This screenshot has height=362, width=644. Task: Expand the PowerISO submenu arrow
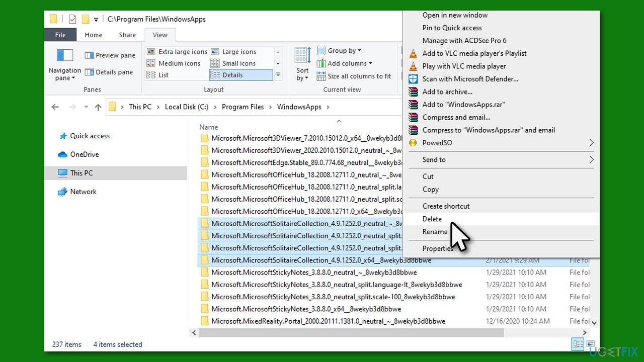tap(591, 143)
